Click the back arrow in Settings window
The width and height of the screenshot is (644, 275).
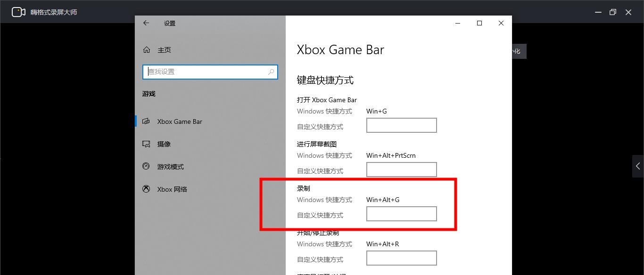pyautogui.click(x=146, y=23)
